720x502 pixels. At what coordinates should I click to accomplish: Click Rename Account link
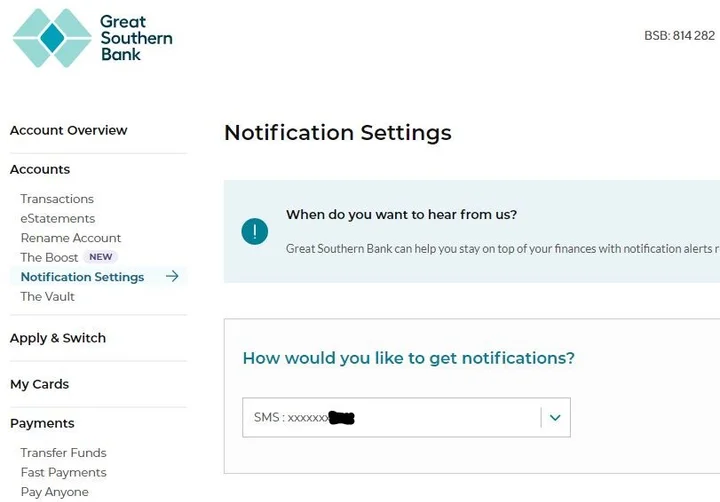pyautogui.click(x=71, y=238)
